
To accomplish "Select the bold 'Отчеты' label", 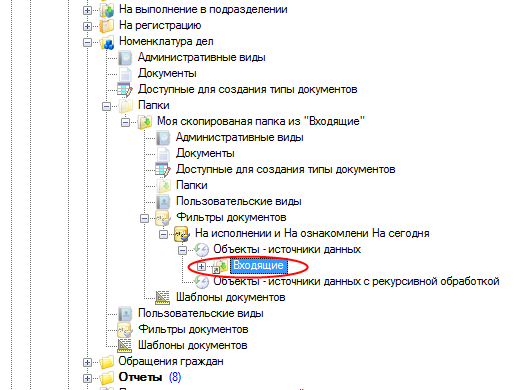I will tap(140, 378).
